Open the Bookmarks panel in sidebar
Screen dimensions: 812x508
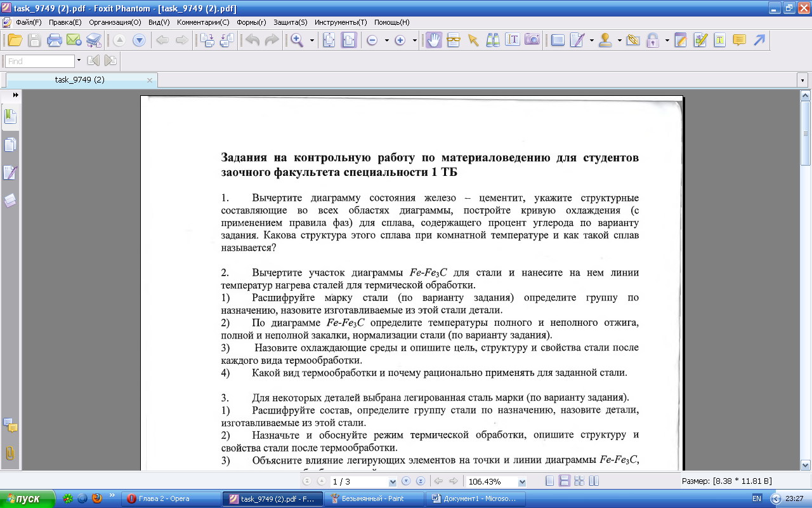point(10,117)
